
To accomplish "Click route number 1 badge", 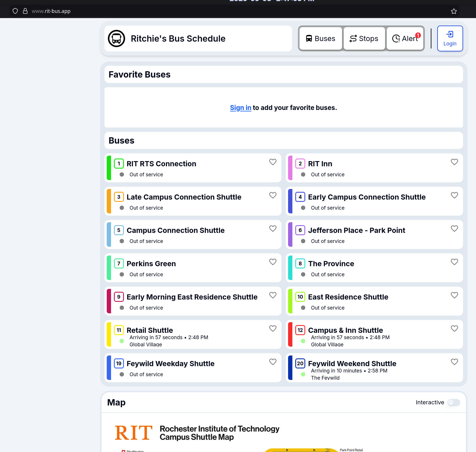I will [119, 164].
